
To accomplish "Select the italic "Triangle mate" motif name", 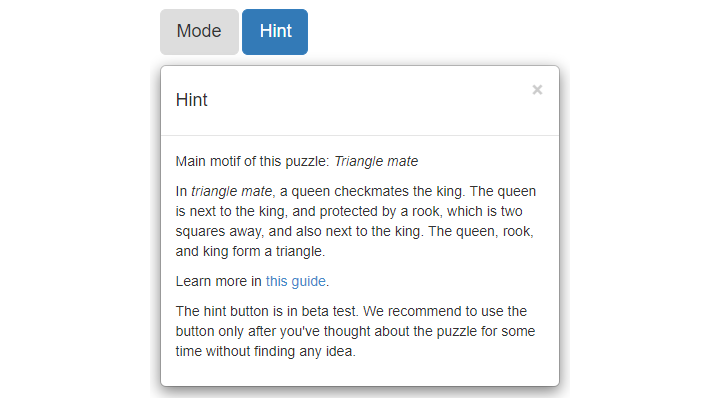I will [x=376, y=161].
